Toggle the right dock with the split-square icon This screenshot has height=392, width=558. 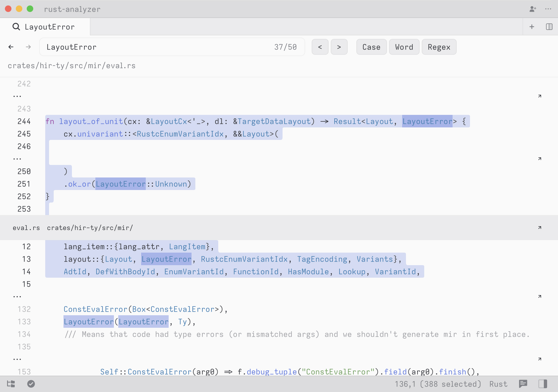click(x=543, y=384)
